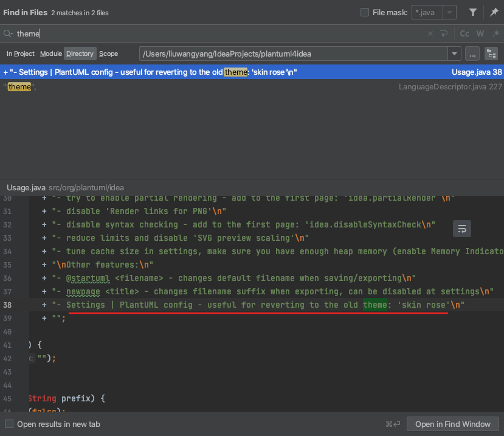Toggle soft-wrap icon in code preview
This screenshot has height=436, width=504.
pos(462,229)
